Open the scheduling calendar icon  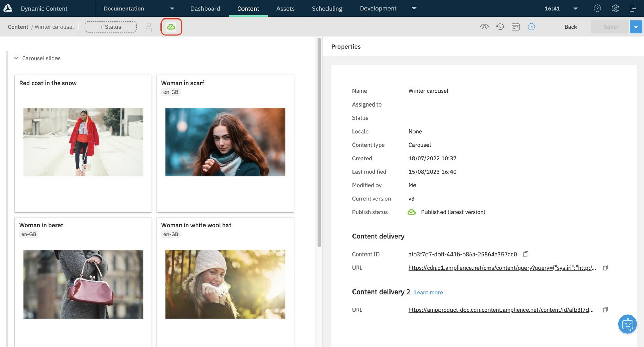click(516, 27)
